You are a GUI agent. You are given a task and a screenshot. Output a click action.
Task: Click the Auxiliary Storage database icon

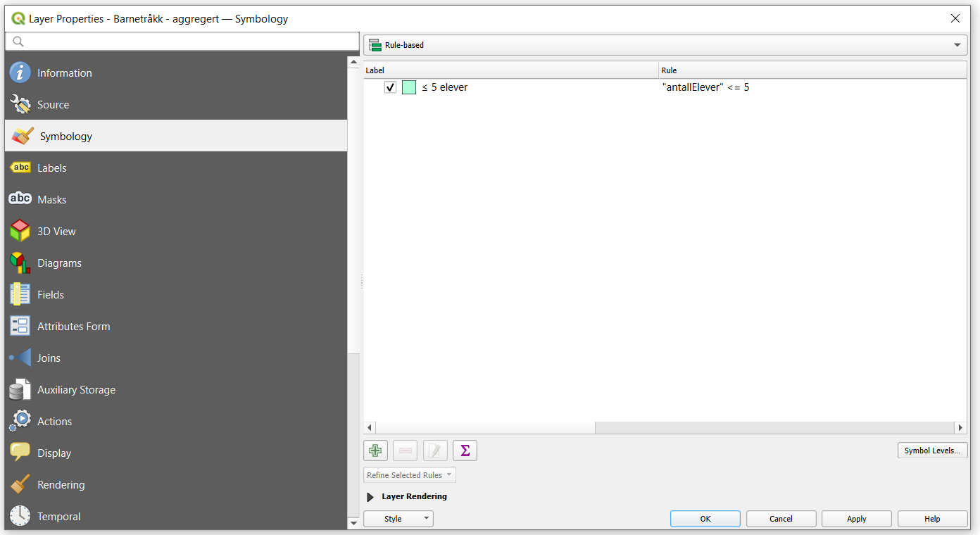[x=20, y=389]
